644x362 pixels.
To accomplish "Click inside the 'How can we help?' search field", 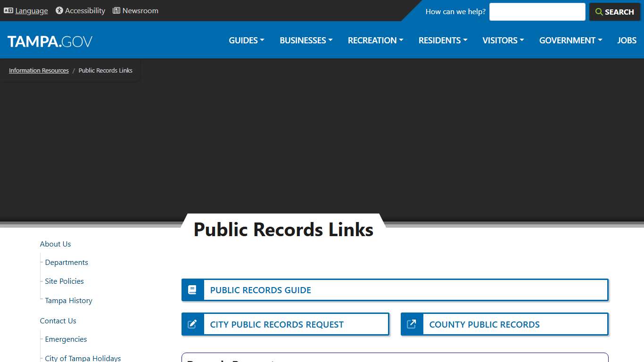I will (x=537, y=11).
